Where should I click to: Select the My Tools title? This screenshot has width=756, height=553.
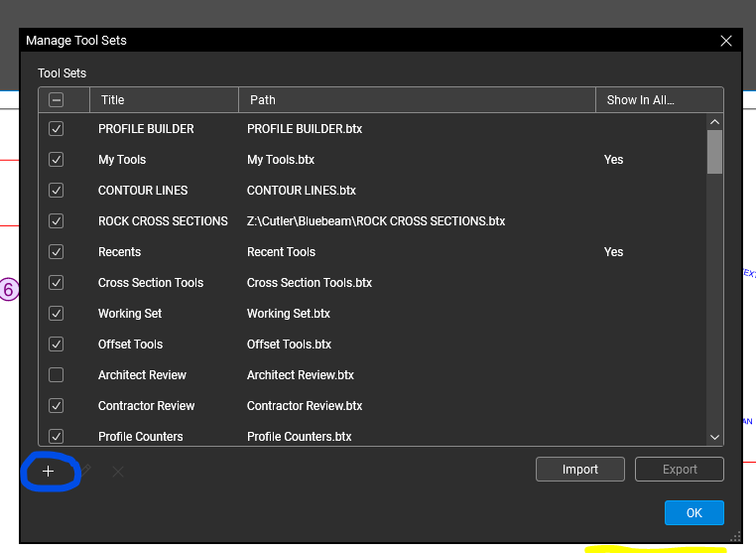(122, 160)
